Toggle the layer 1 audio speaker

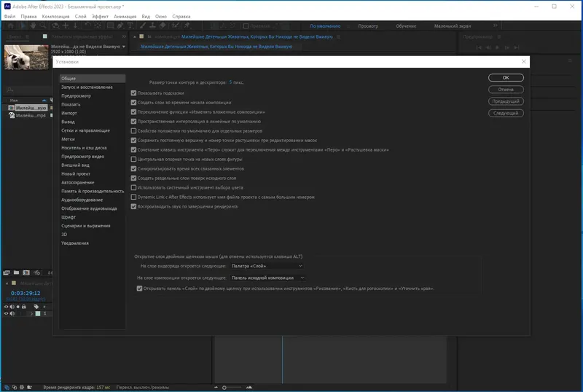(x=12, y=313)
